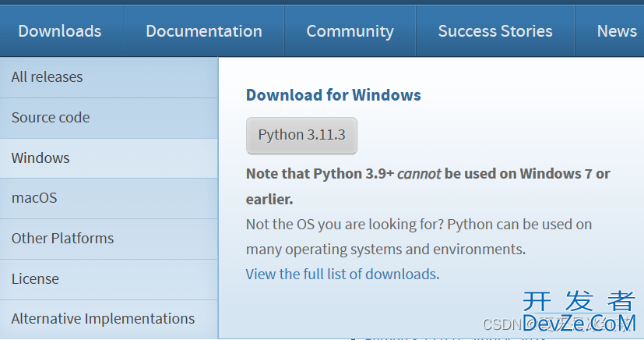The image size is (644, 340).
Task: Select Source code in submenu
Action: (109, 118)
